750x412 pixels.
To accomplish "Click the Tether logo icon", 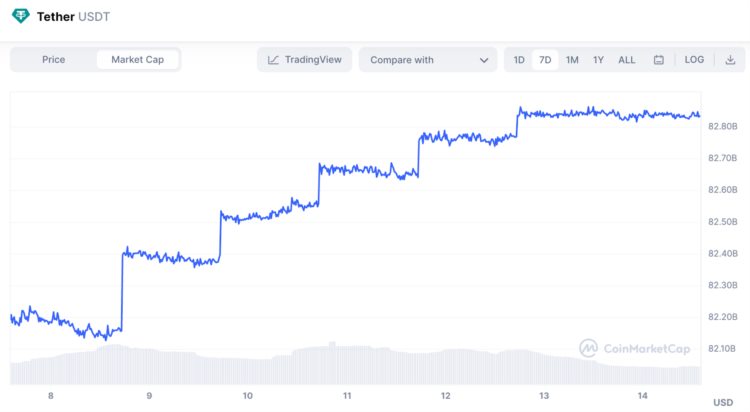I will (x=20, y=17).
